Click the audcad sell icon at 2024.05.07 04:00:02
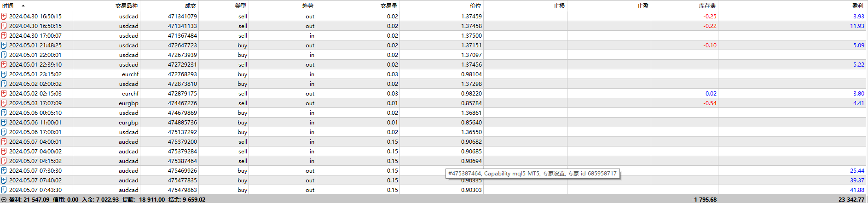 tap(4, 151)
